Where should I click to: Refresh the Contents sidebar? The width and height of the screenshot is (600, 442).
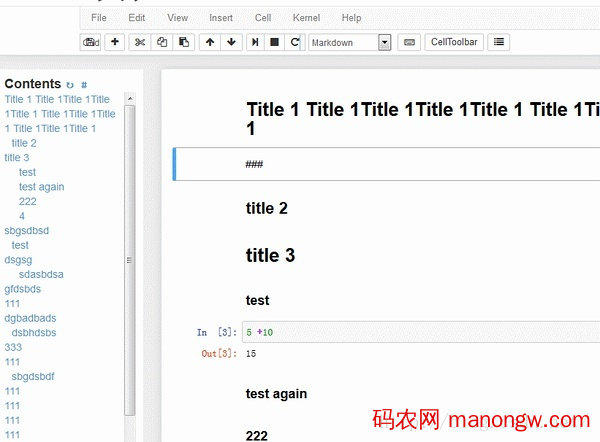coord(70,85)
